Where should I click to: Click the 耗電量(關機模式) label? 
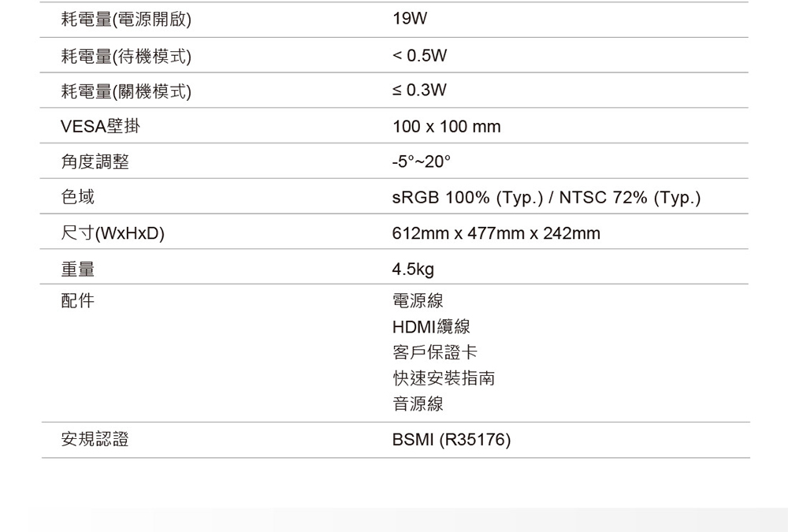click(125, 91)
